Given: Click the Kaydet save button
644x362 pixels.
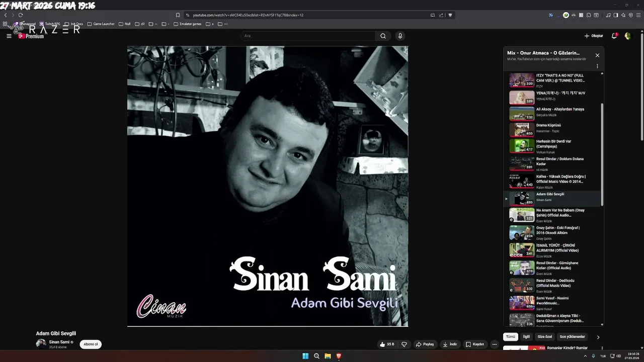Looking at the screenshot, I should point(475,344).
